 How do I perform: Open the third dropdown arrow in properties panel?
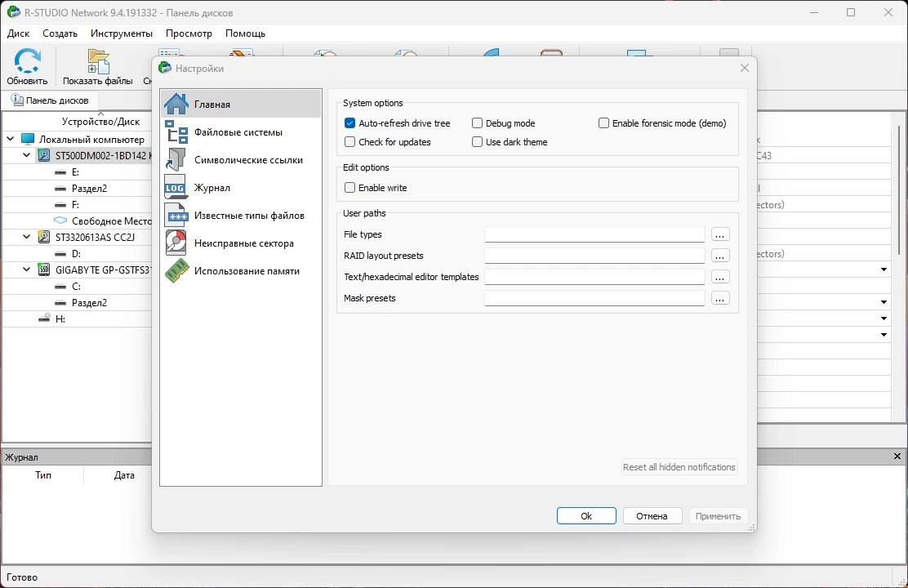884,318
